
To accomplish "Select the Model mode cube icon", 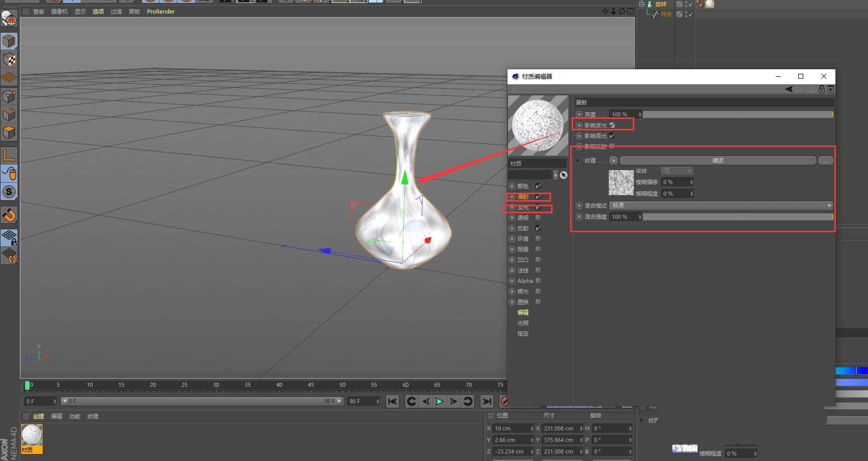I will click(x=9, y=41).
